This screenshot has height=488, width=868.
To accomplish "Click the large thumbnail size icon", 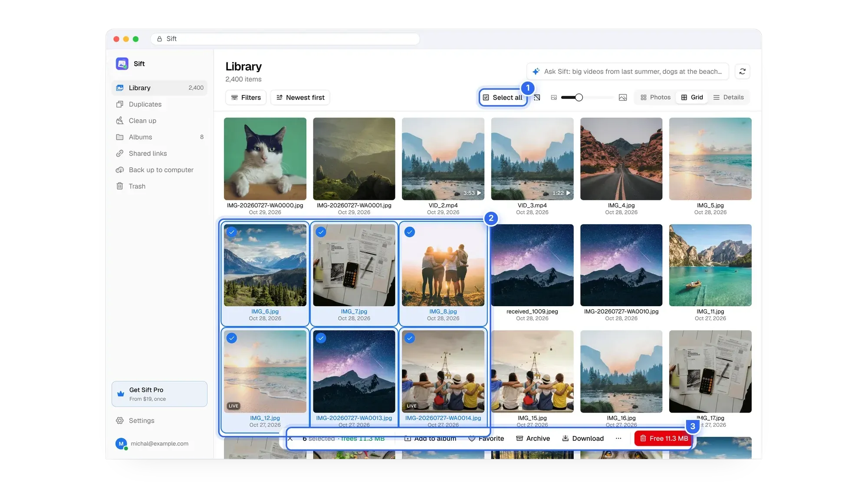I will (623, 98).
